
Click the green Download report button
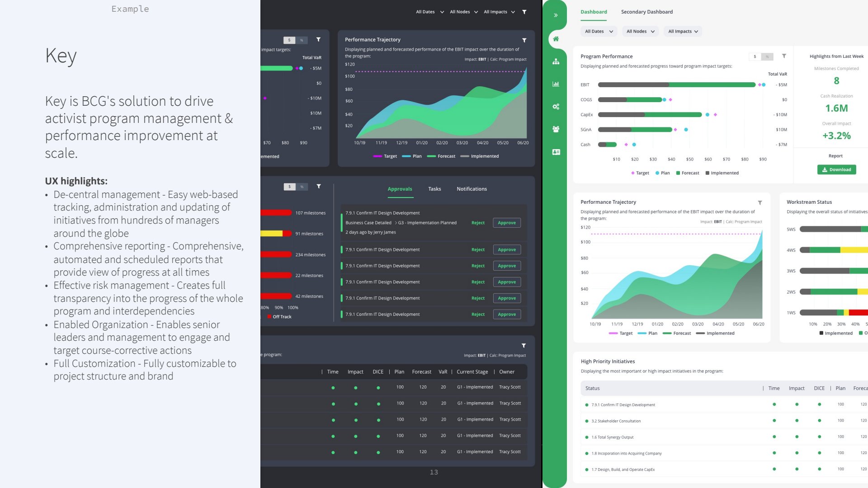coord(836,170)
